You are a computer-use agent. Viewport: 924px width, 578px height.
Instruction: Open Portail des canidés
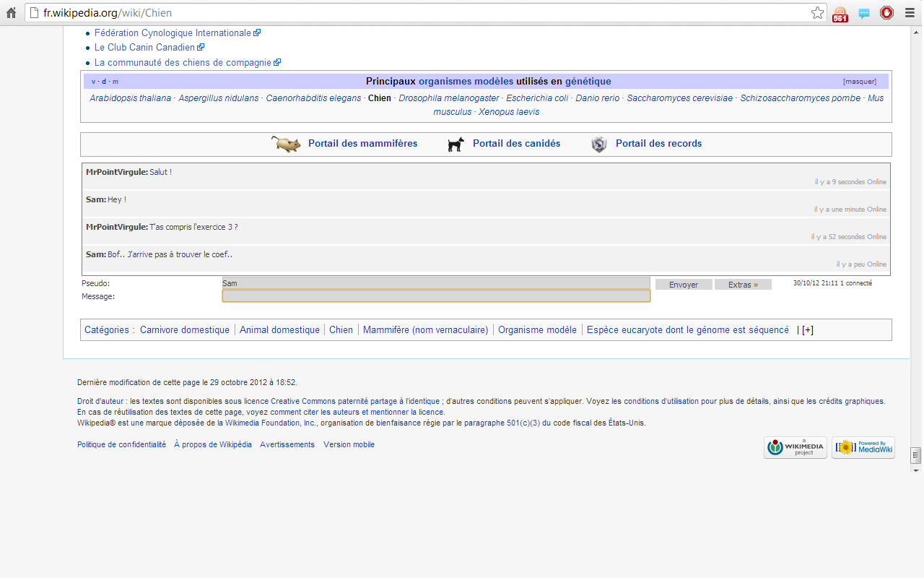click(517, 144)
